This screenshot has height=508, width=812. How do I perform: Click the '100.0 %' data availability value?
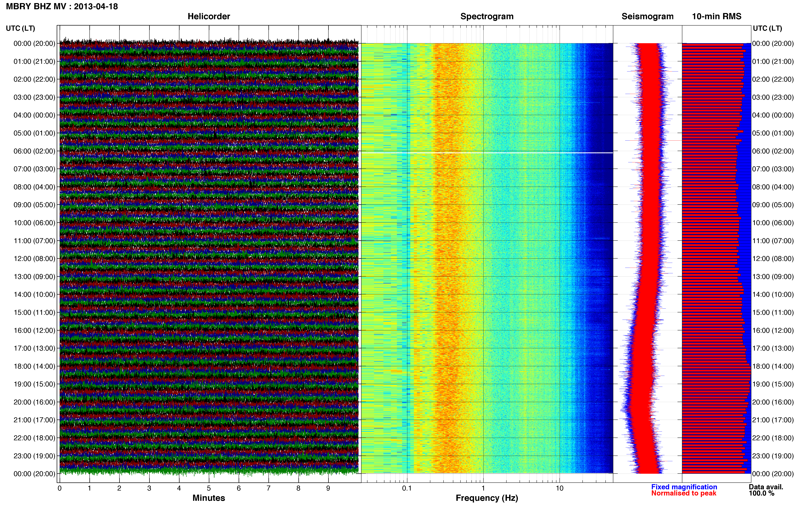tap(762, 493)
